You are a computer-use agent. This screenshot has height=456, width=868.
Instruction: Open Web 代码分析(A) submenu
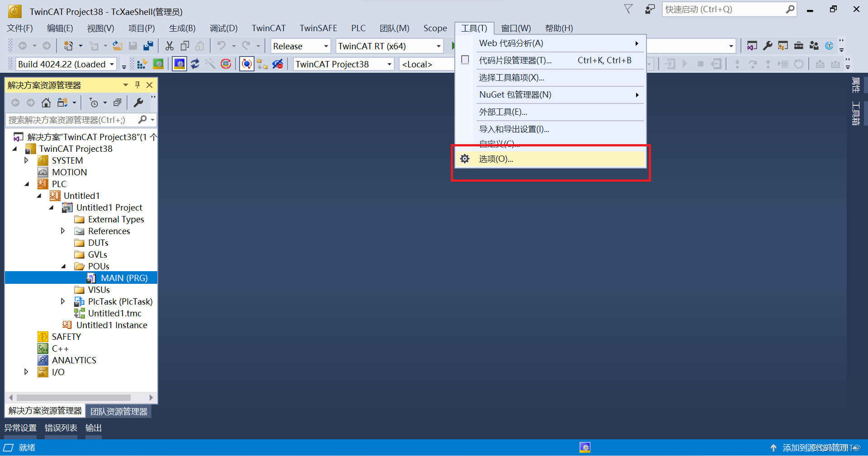[x=550, y=43]
